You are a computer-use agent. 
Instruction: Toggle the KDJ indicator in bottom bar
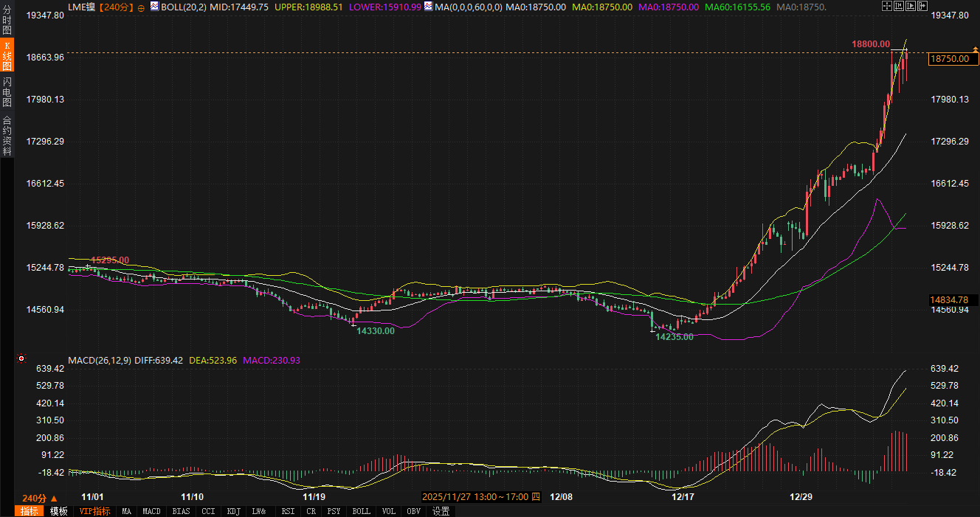pos(233,511)
